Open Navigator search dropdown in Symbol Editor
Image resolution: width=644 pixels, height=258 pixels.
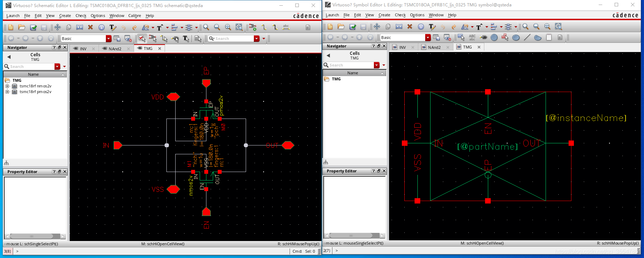377,65
